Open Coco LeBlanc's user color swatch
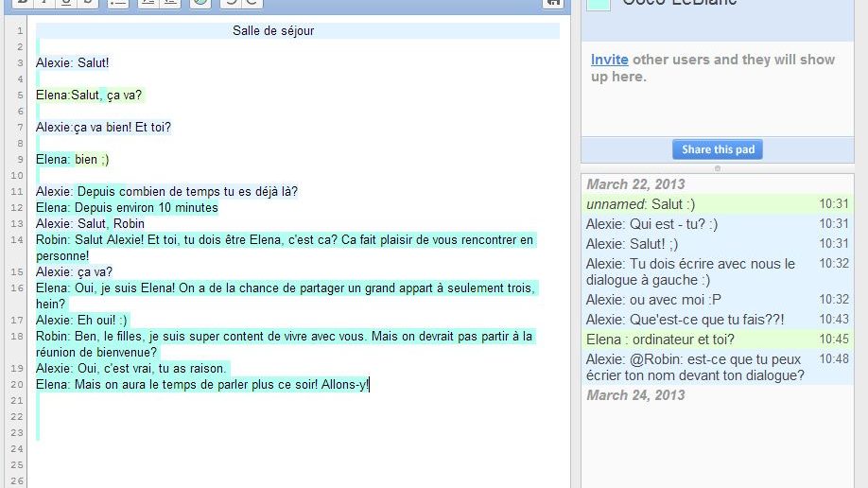The image size is (868, 488). click(598, 4)
